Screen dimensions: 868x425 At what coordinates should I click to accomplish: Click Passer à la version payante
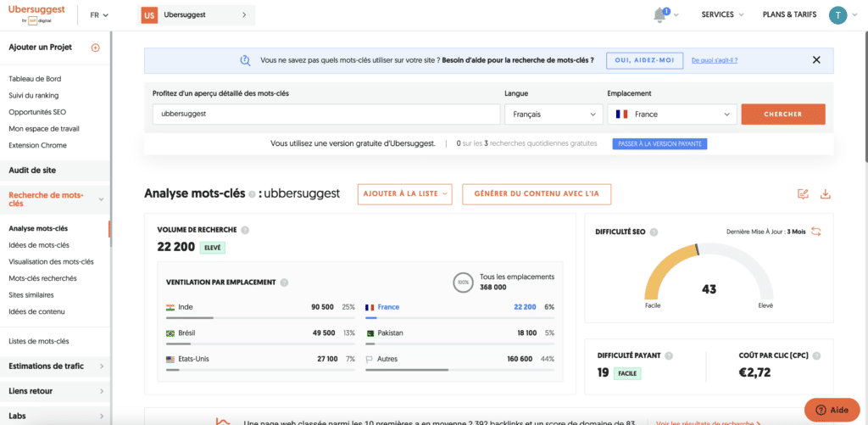coord(659,144)
